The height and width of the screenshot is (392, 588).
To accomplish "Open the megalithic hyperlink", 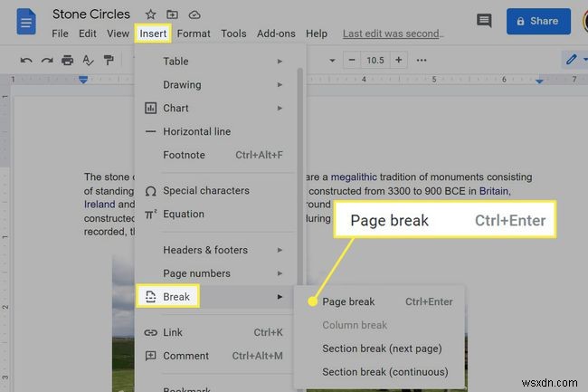I will [x=354, y=177].
